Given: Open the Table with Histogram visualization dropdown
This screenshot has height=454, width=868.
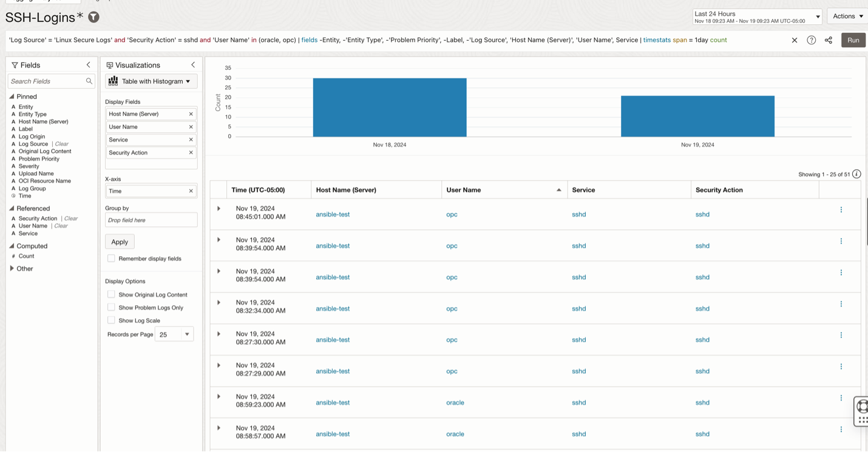Looking at the screenshot, I should (151, 81).
